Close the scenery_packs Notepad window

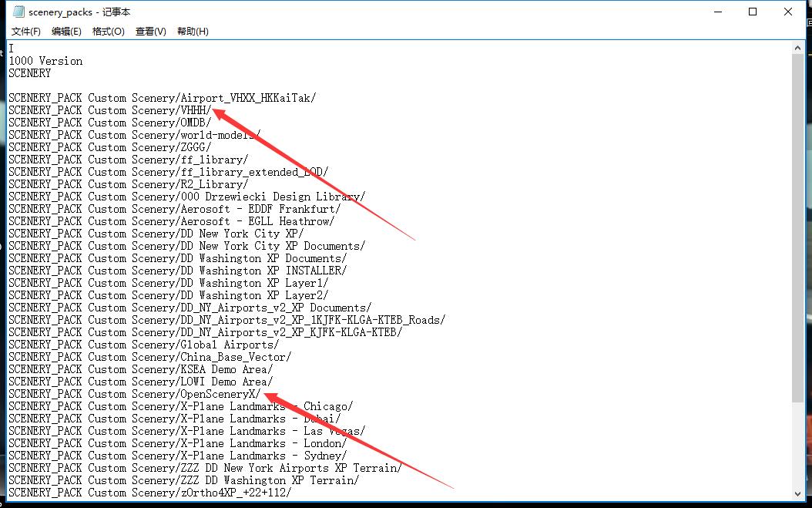click(x=788, y=12)
